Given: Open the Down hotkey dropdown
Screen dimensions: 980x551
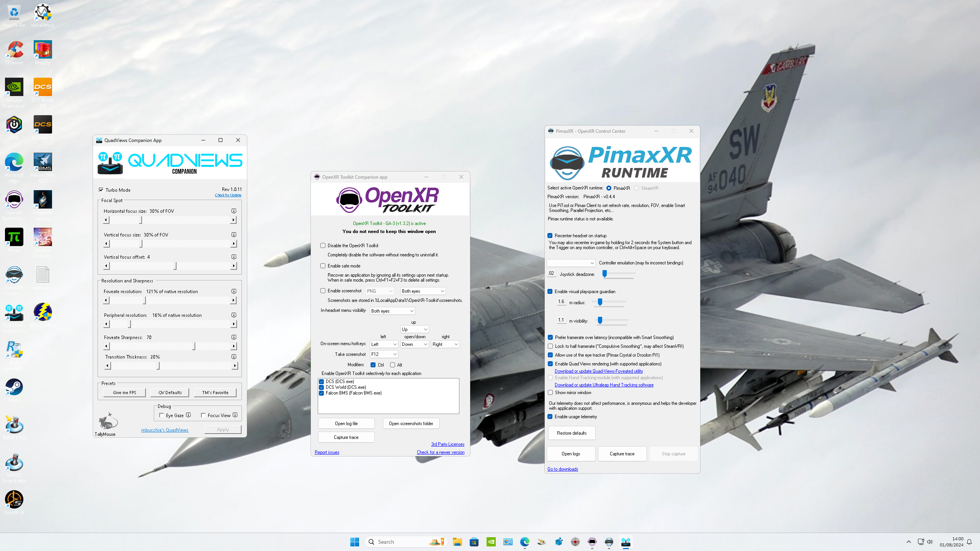Looking at the screenshot, I should tap(415, 344).
